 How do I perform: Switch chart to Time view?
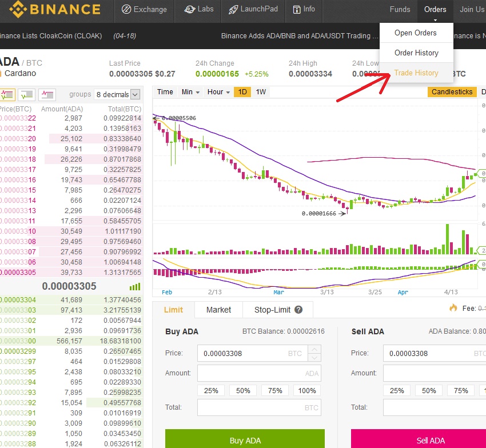click(165, 92)
